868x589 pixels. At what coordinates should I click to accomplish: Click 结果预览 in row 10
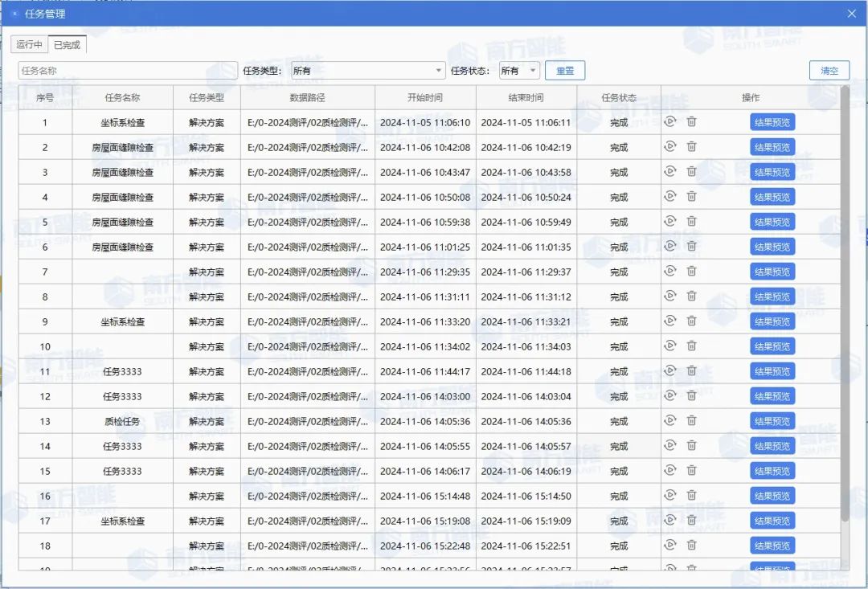click(772, 346)
